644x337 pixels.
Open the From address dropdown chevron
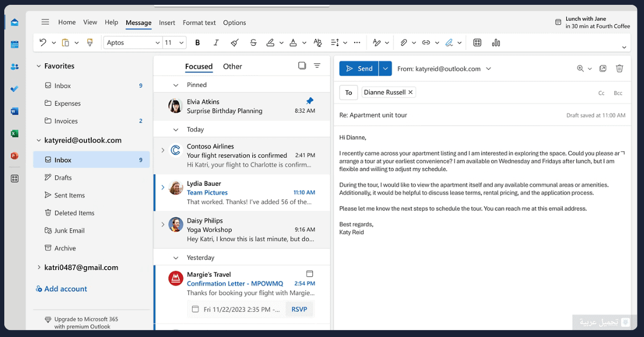(488, 69)
